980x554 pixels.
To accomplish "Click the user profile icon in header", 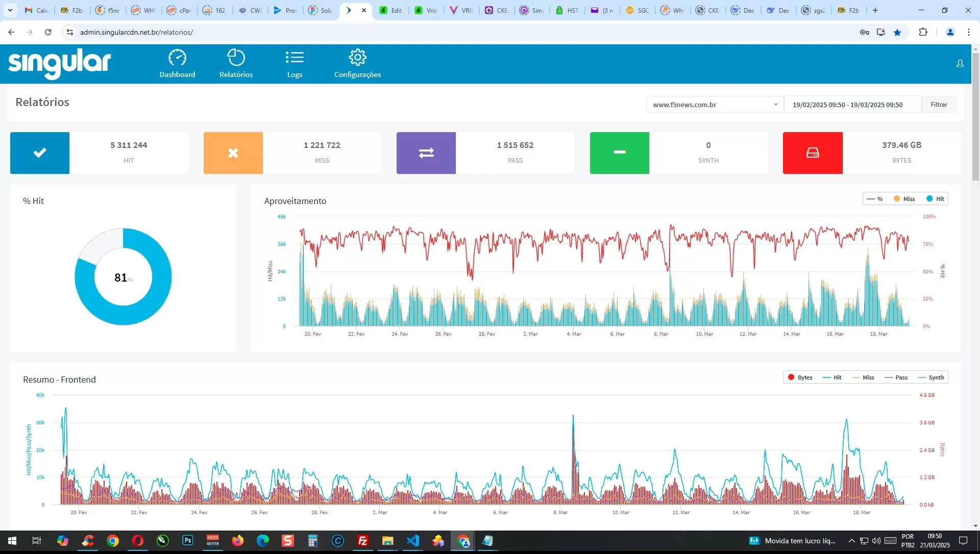I will tap(960, 63).
